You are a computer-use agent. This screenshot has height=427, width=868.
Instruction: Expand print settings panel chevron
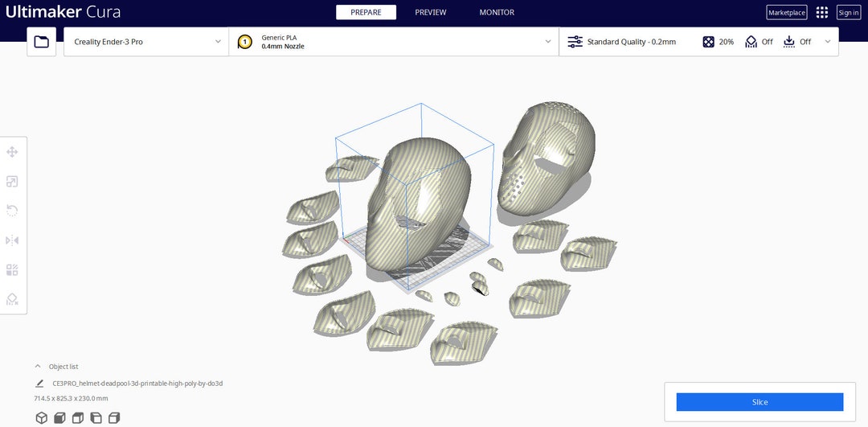click(828, 42)
